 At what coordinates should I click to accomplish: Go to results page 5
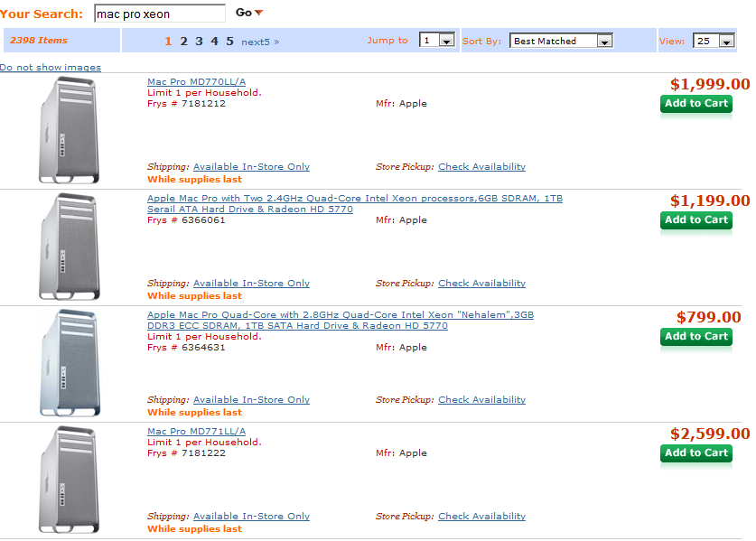[x=230, y=42]
